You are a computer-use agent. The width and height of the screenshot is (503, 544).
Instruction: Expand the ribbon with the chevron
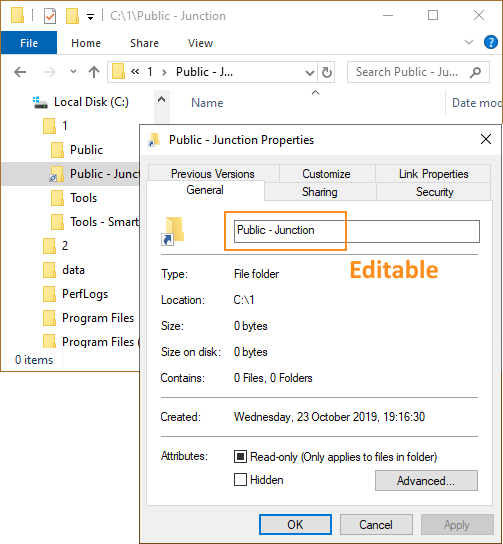tap(469, 42)
